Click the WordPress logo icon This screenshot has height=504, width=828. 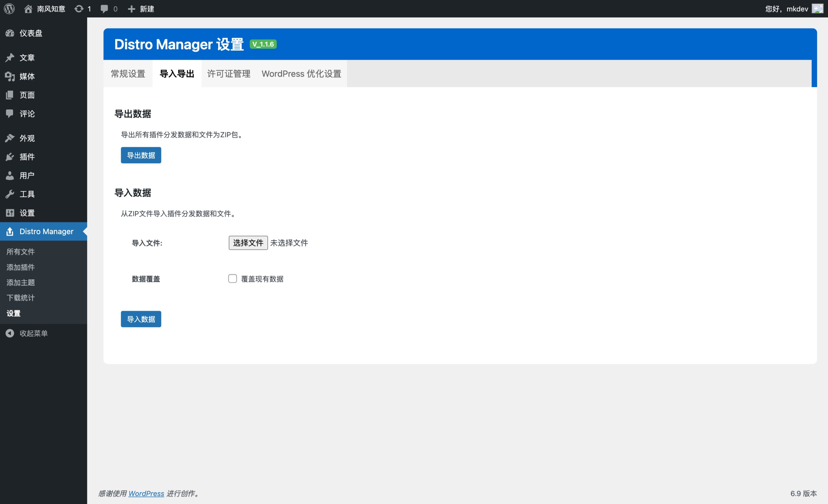click(x=9, y=9)
